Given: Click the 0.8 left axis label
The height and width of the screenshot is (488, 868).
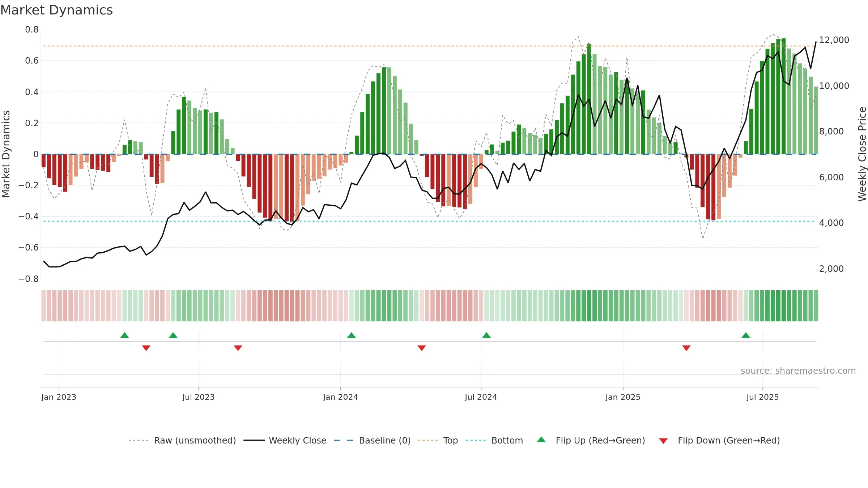Looking at the screenshot, I should coord(32,30).
